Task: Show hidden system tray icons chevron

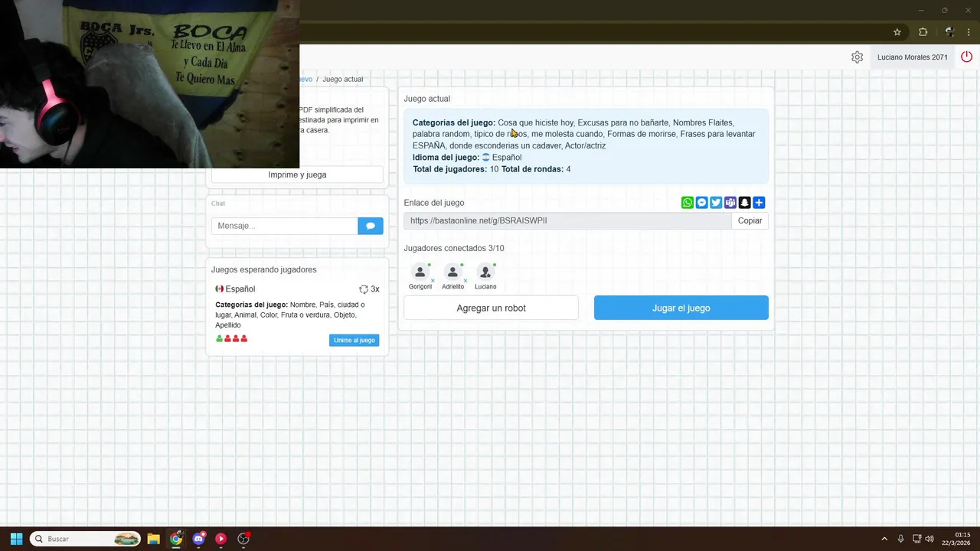Action: point(884,539)
